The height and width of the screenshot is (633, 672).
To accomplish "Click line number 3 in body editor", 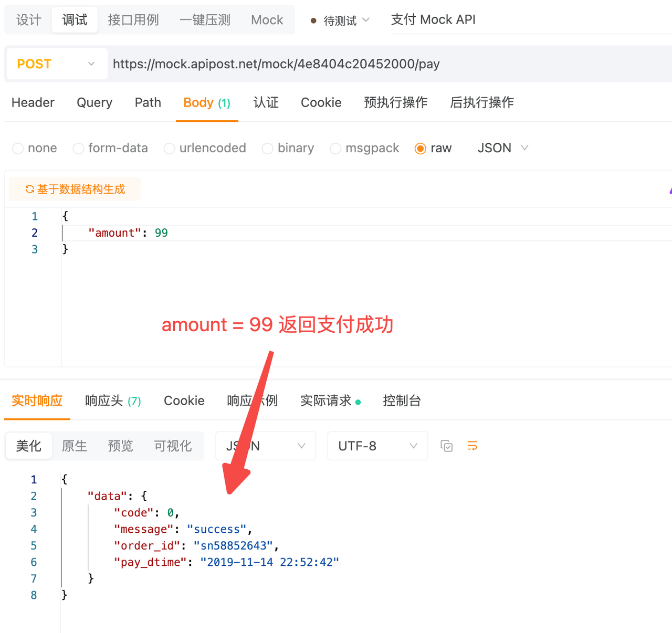I will (35, 249).
